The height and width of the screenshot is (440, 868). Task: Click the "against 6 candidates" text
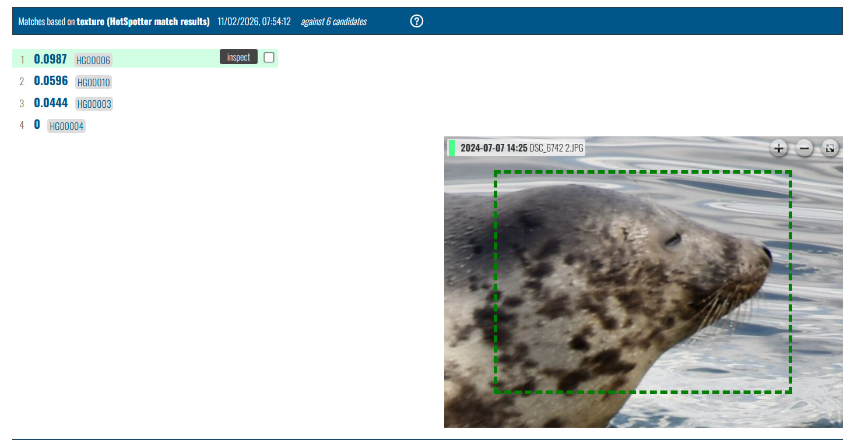click(333, 22)
